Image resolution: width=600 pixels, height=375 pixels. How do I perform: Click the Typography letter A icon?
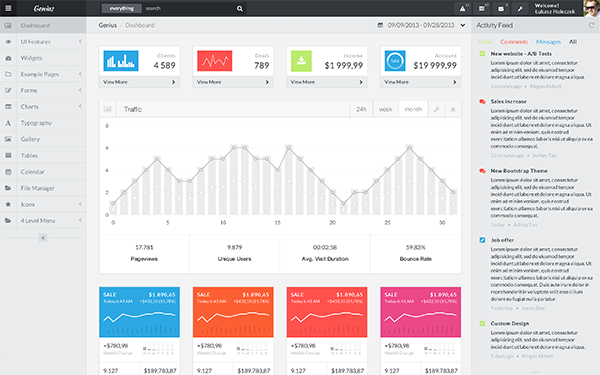pyautogui.click(x=8, y=123)
